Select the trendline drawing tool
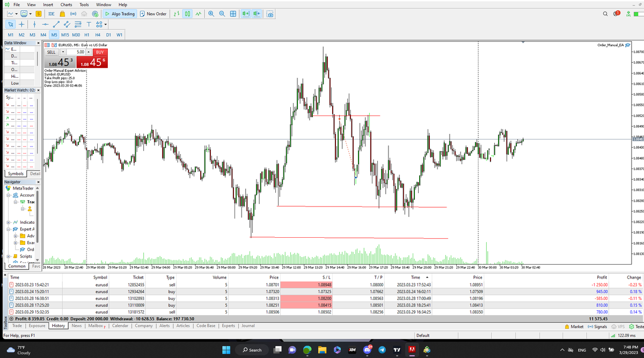The height and width of the screenshot is (358, 644). 56,24
